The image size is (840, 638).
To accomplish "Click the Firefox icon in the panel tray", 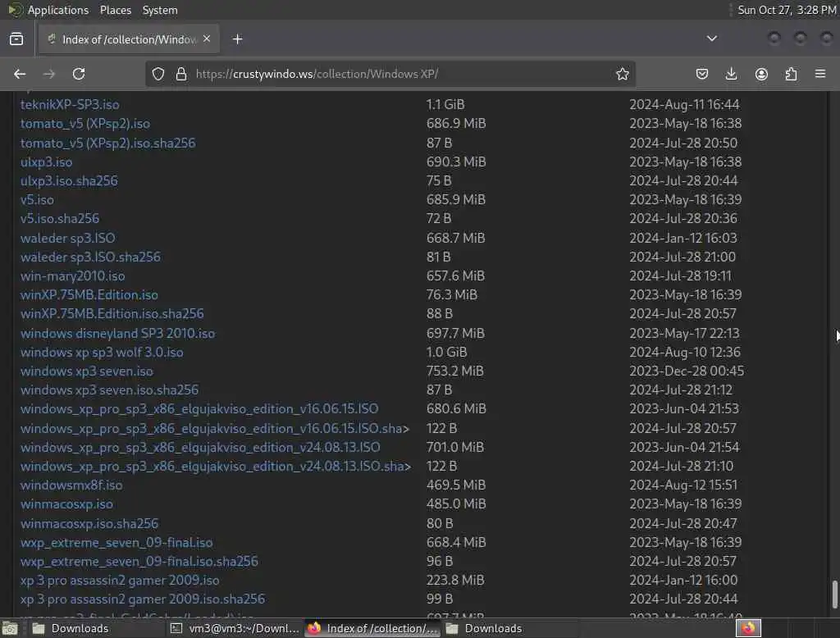I will point(748,628).
